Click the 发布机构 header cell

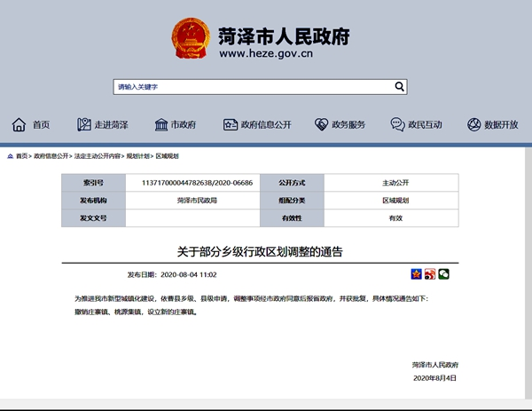click(x=93, y=201)
